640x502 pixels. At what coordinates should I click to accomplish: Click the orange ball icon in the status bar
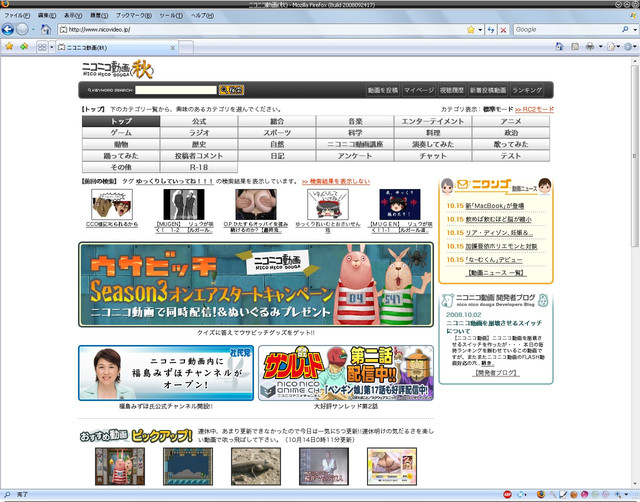[574, 495]
